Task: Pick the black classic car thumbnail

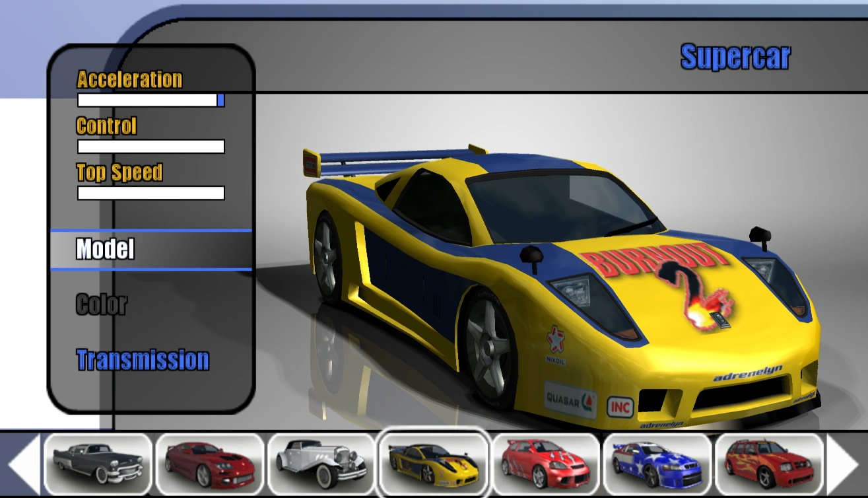Action: tap(98, 464)
